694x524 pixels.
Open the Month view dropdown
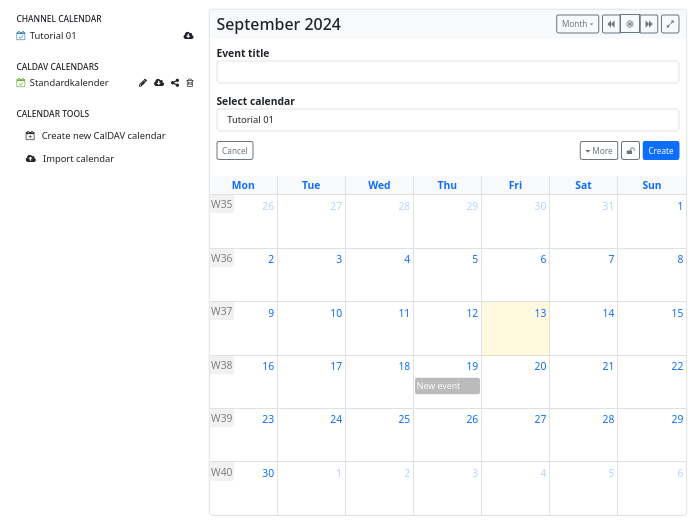pos(577,24)
